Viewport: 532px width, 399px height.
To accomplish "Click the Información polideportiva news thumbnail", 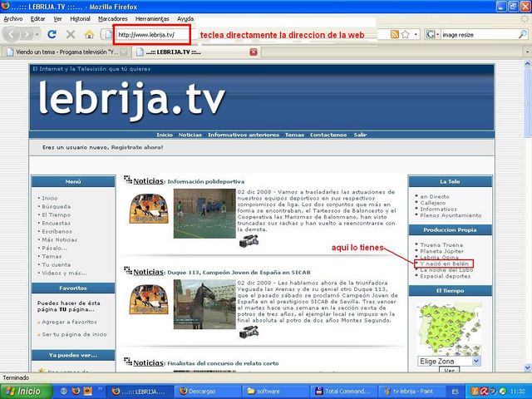I will [204, 214].
